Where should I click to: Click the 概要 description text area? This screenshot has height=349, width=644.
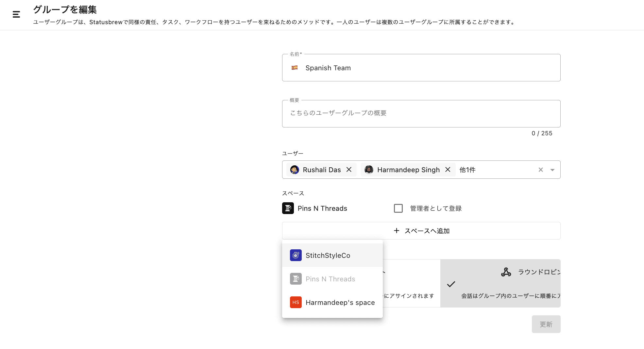(x=421, y=113)
